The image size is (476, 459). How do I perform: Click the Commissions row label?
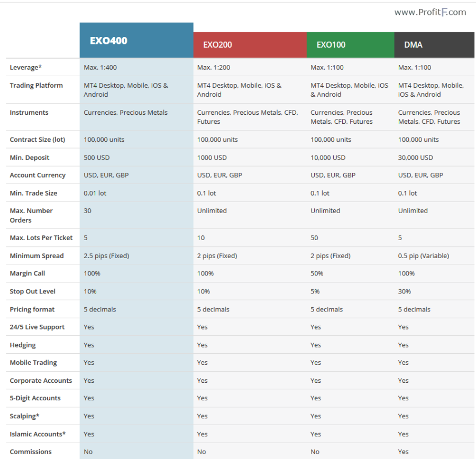click(x=31, y=452)
